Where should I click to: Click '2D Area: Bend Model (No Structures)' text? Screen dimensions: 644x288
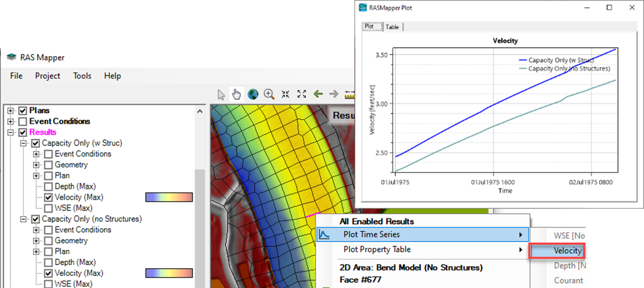click(411, 268)
